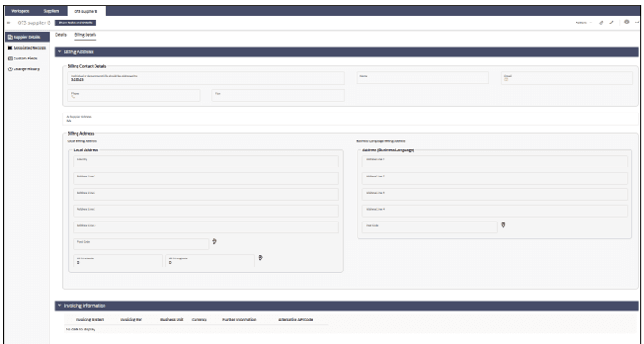
Task: Click the link icon next to Actions
Action: coord(602,23)
